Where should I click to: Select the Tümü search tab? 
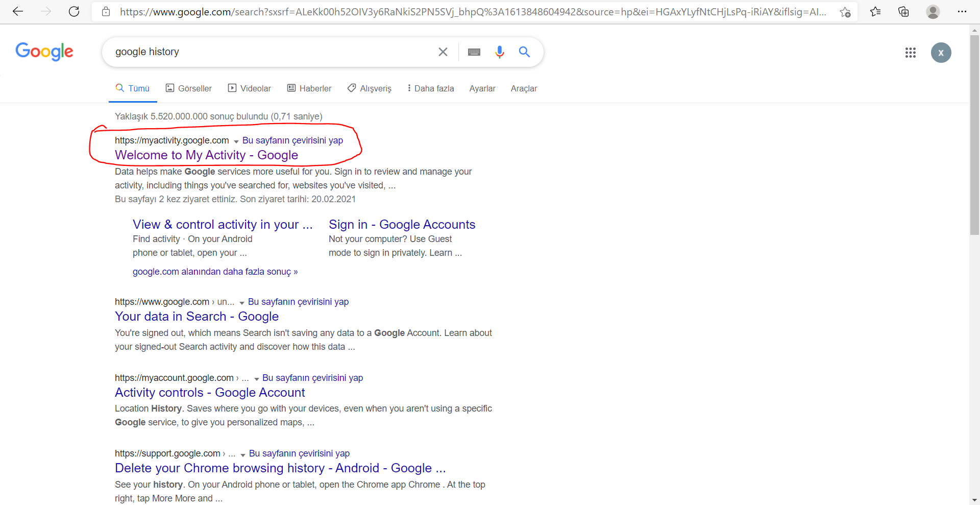(x=133, y=88)
